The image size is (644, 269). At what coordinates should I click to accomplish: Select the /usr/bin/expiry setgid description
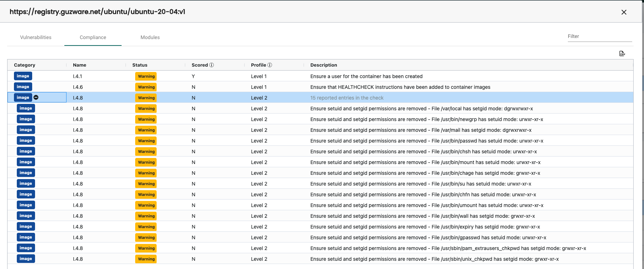pos(425,227)
